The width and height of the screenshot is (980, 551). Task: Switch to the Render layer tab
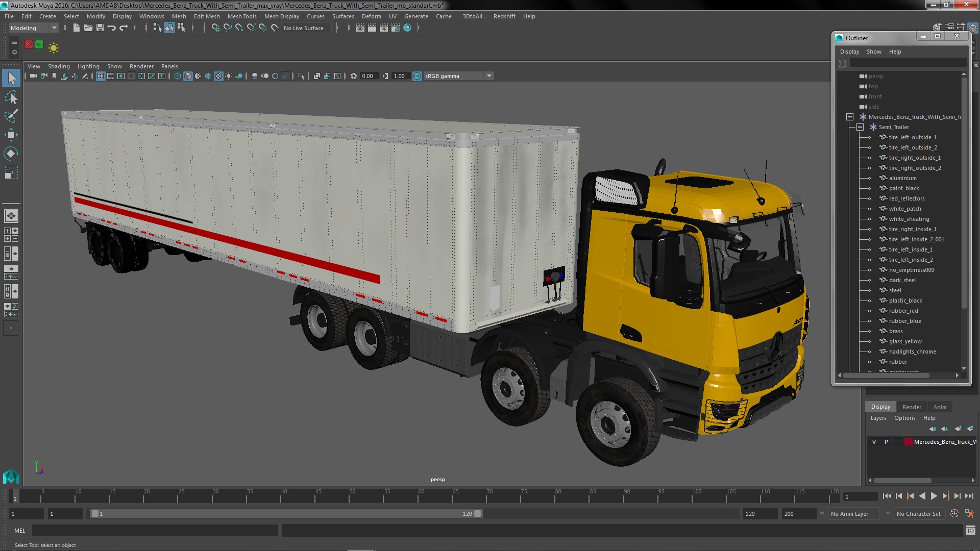(x=912, y=407)
